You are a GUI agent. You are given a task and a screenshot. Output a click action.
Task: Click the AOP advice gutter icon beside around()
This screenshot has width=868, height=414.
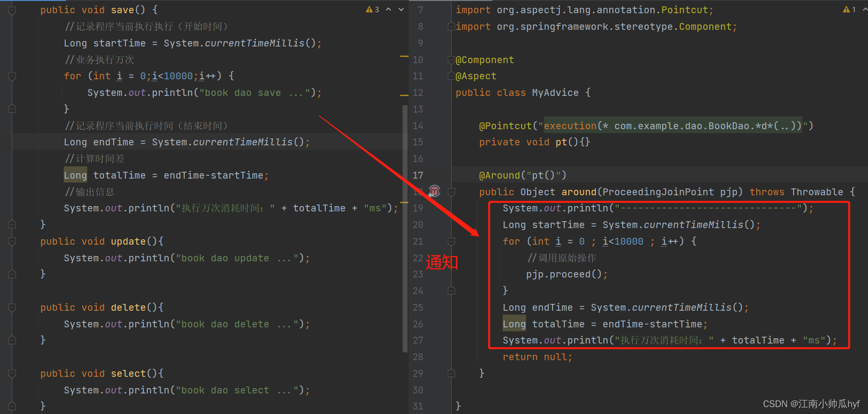coord(434,191)
